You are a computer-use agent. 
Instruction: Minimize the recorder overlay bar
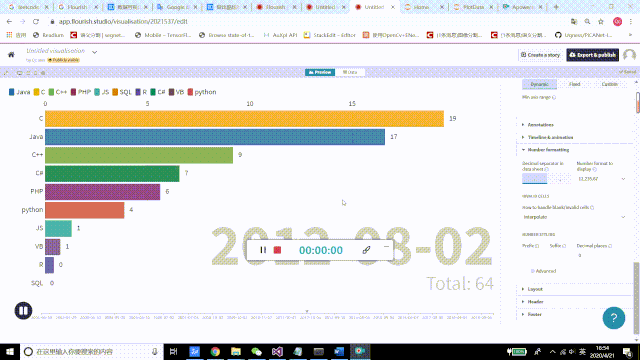[386, 247]
